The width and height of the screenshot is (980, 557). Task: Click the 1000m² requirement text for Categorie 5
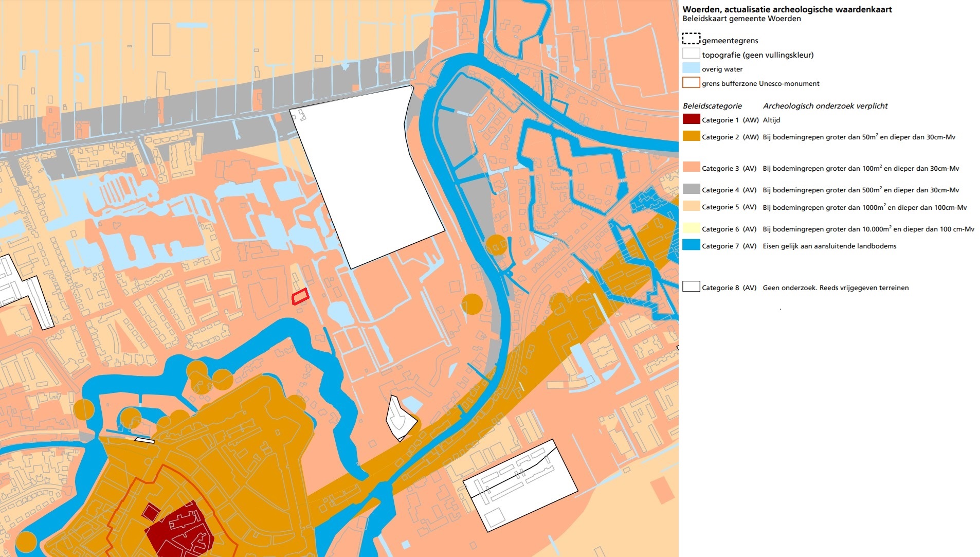point(865,207)
